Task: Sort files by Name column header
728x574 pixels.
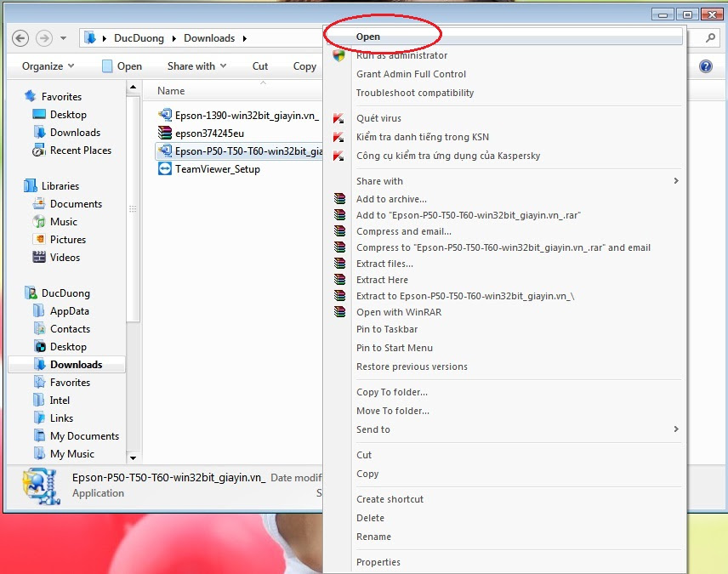Action: tap(171, 90)
